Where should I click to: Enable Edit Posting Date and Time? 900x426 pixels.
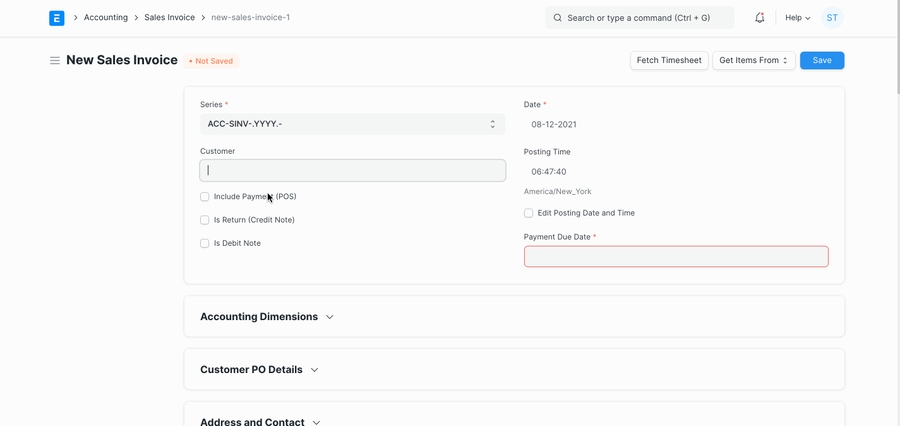[x=529, y=213]
